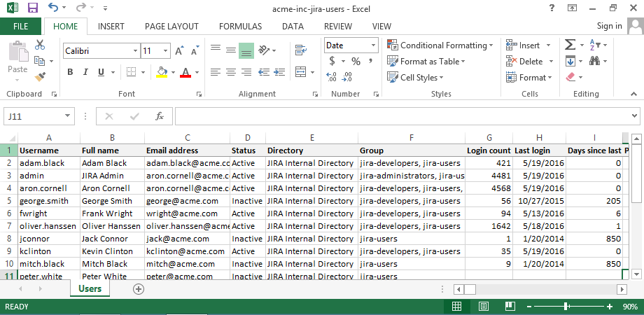Select the Cut scissors icon
The image size is (644, 315).
click(40, 45)
